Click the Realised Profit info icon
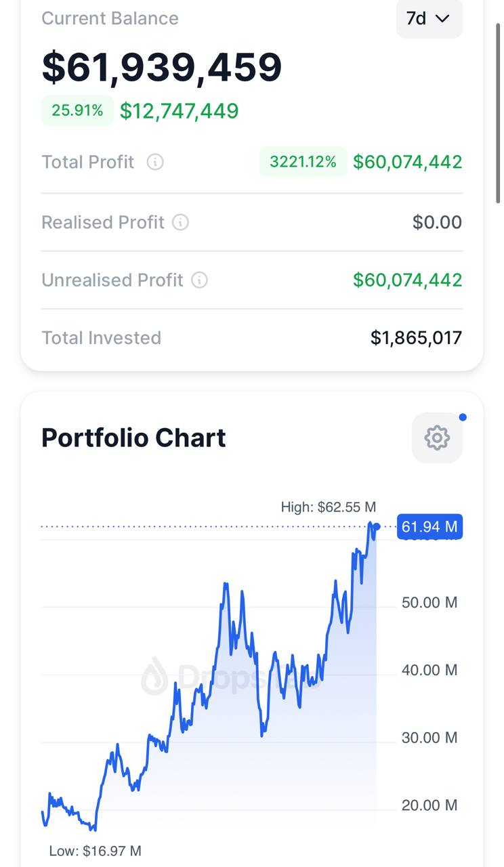Viewport: 504px width, 867px height. [181, 222]
